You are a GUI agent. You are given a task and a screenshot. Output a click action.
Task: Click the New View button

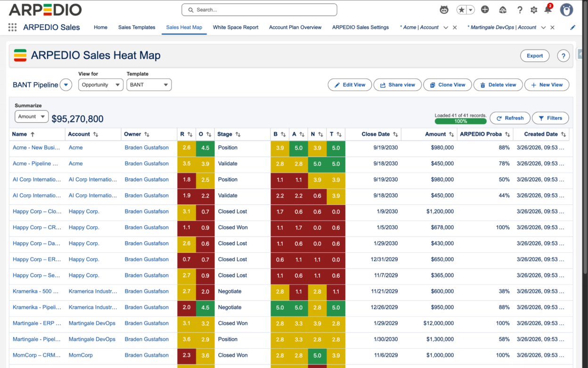tap(547, 85)
